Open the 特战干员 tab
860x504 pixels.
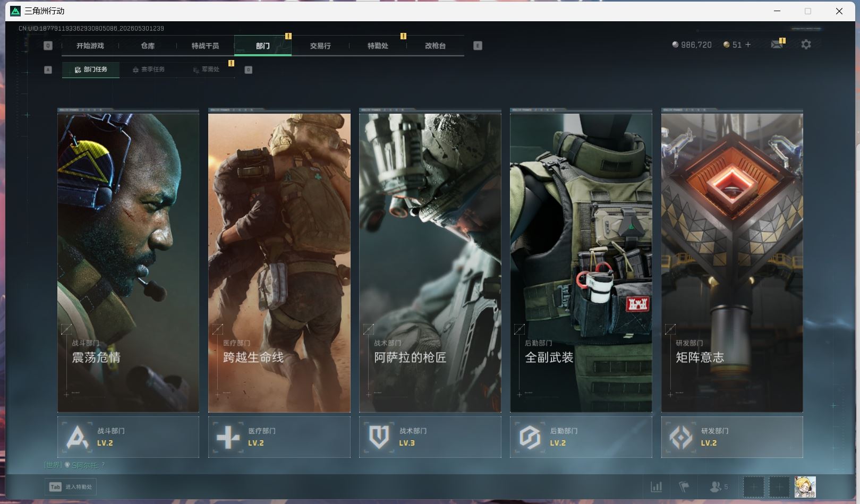tap(205, 46)
